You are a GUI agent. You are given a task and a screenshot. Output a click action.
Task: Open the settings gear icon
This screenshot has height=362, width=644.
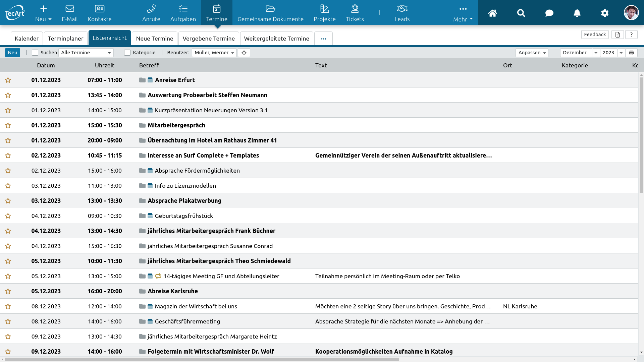(604, 13)
